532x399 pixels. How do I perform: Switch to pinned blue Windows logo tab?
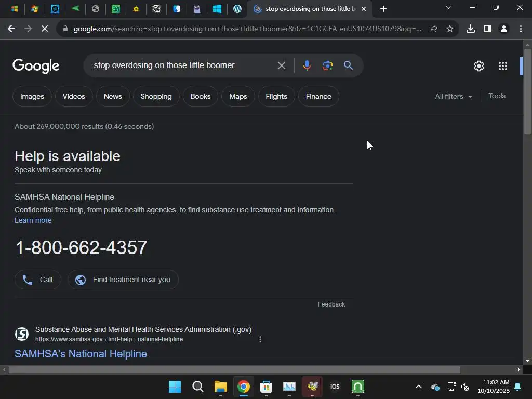coord(217,9)
